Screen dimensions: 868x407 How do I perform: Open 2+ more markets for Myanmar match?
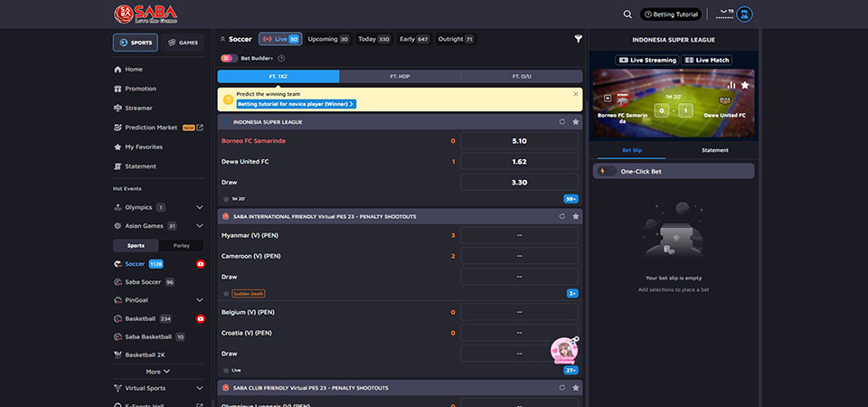pos(572,293)
